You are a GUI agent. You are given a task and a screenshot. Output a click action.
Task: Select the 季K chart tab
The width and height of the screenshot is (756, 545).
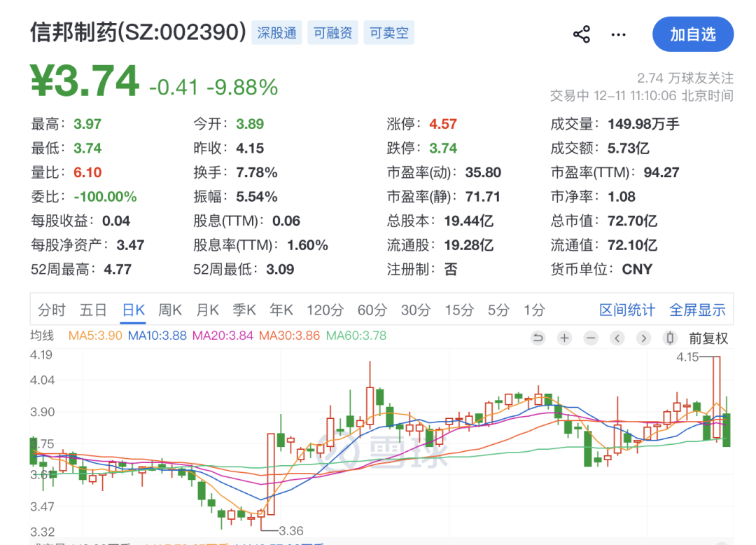[x=244, y=310]
